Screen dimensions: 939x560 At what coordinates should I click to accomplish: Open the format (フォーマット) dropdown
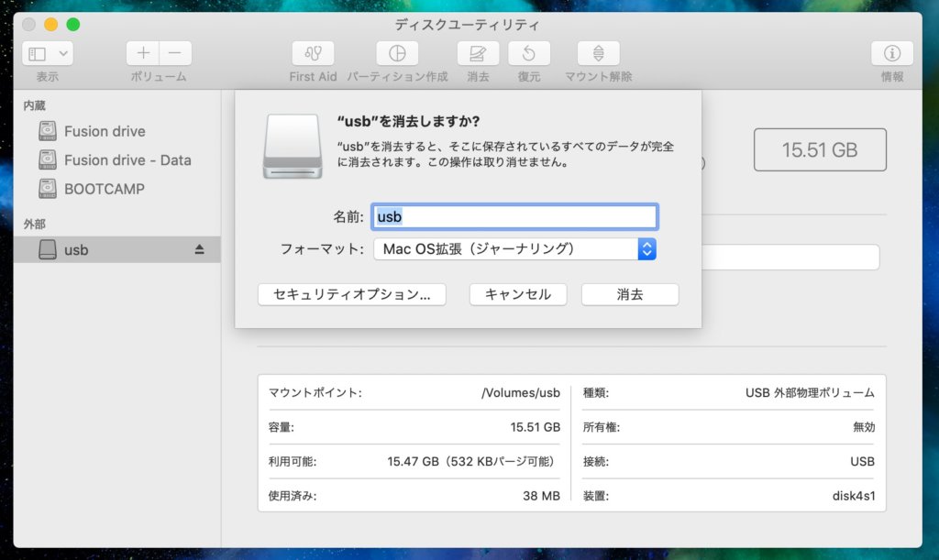pyautogui.click(x=514, y=249)
